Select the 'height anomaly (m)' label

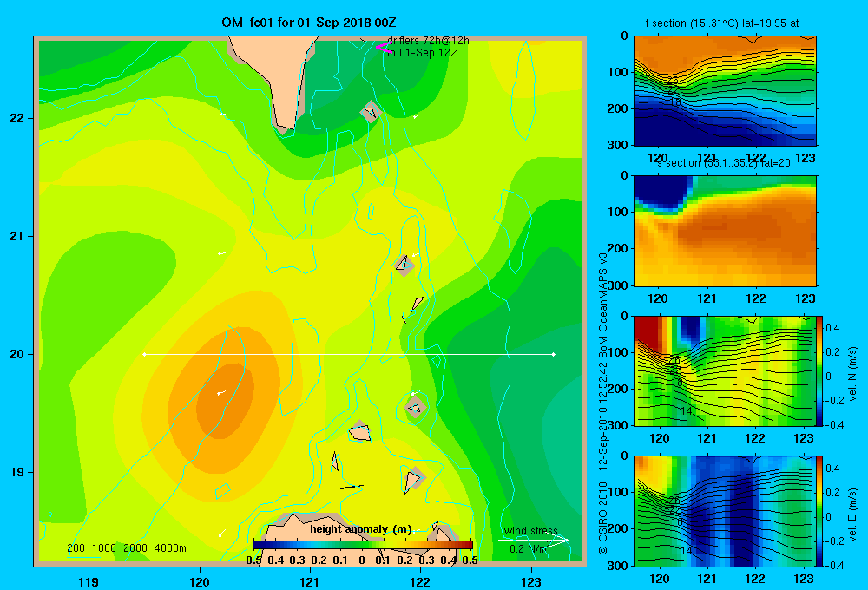pyautogui.click(x=361, y=529)
